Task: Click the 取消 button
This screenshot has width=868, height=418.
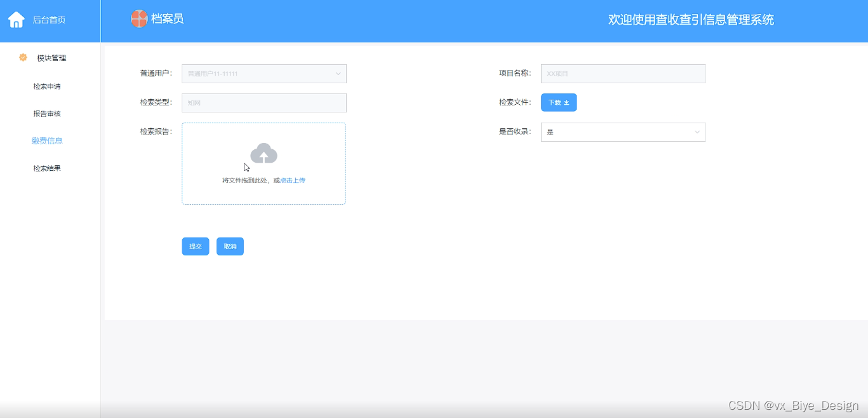Action: 230,246
